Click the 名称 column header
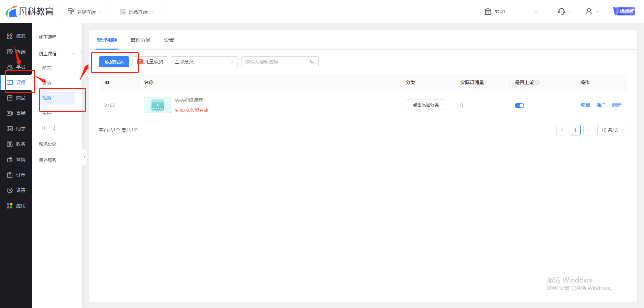Screen dimensions: 644x308 pyautogui.click(x=149, y=82)
